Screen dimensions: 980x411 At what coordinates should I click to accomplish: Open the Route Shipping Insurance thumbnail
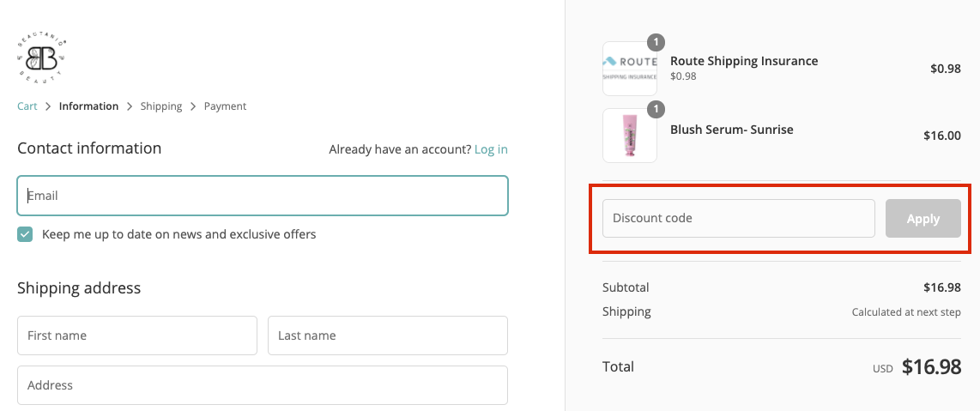pyautogui.click(x=630, y=69)
